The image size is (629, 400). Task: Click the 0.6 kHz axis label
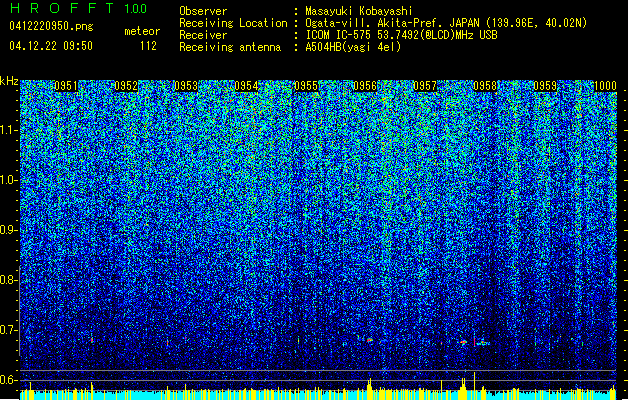(x=8, y=380)
